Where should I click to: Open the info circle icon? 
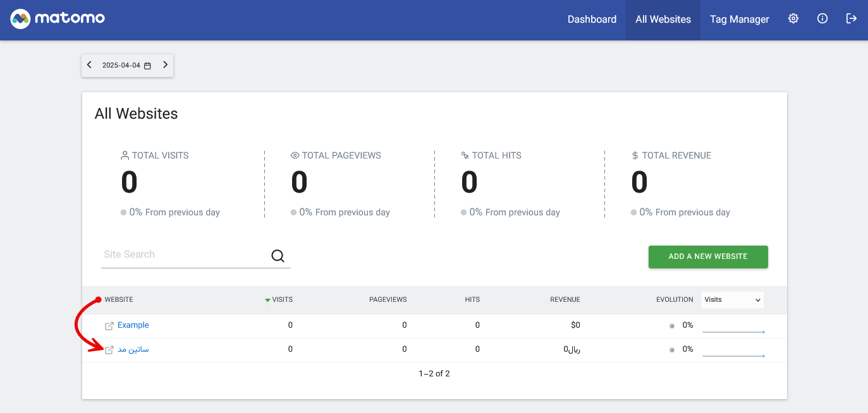point(822,19)
